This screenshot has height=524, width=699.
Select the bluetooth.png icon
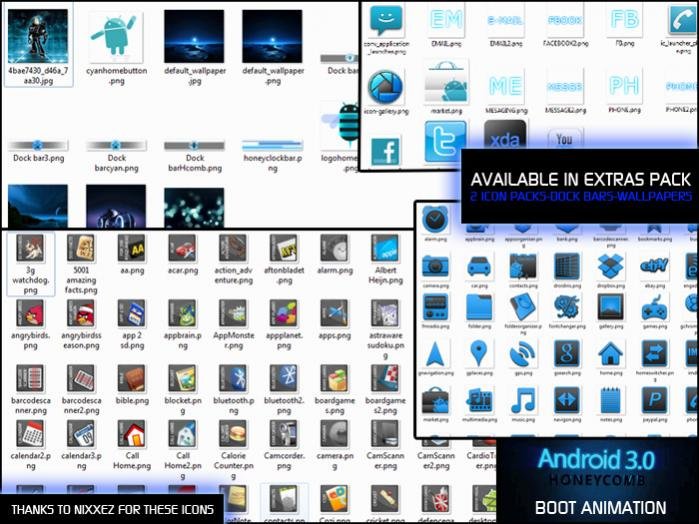(x=233, y=378)
